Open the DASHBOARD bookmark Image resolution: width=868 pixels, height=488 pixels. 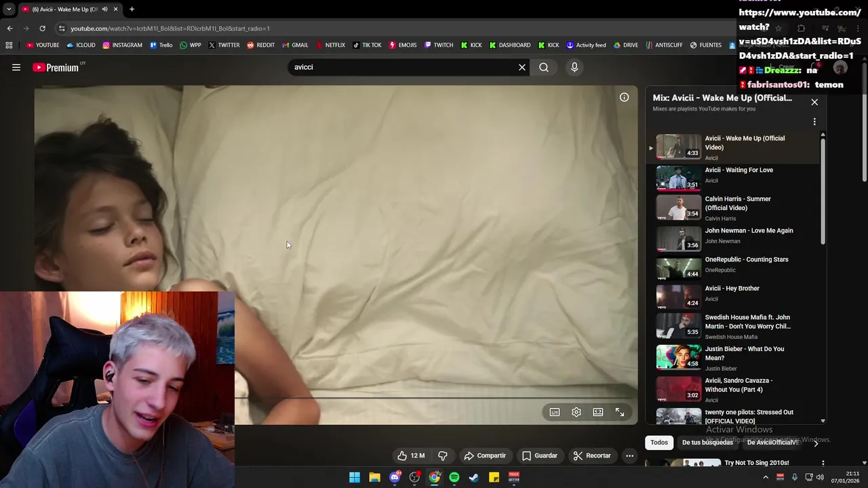[509, 45]
